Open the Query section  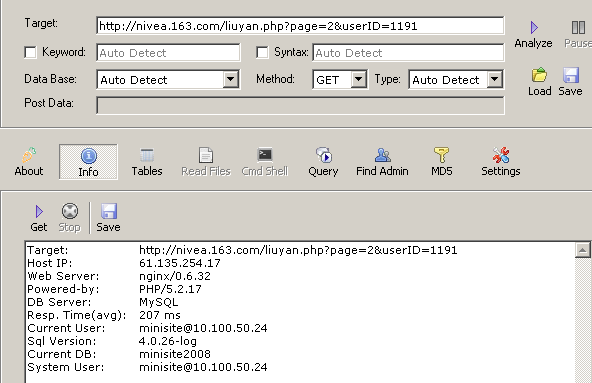[x=323, y=162]
